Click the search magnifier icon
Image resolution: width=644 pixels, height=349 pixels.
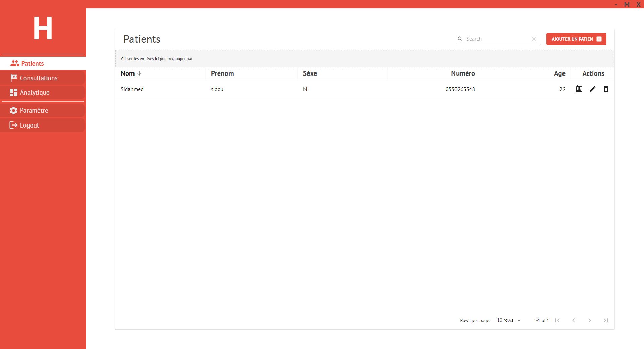(x=460, y=39)
